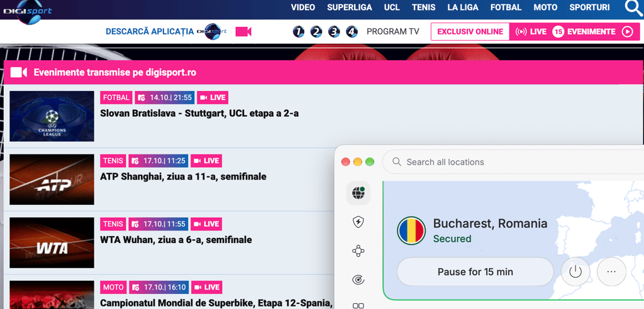Click the Romania flag icon
Viewport: 644px width, 309px height.
[411, 230]
